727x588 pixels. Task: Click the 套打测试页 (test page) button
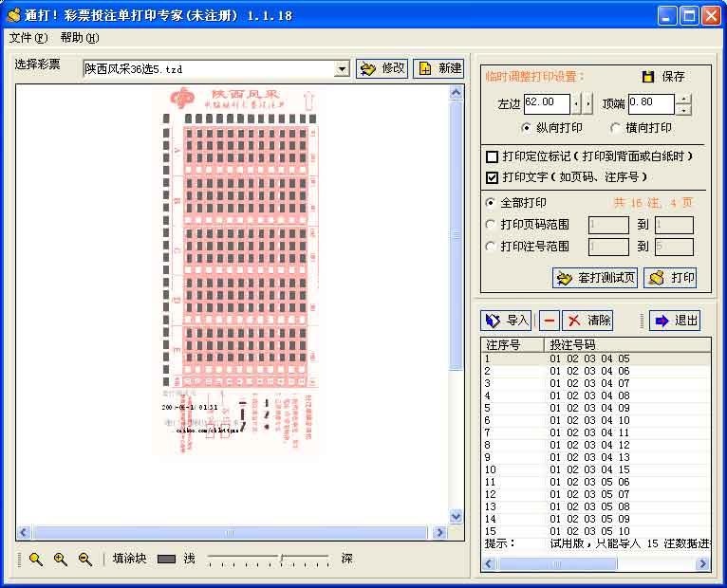[x=595, y=278]
